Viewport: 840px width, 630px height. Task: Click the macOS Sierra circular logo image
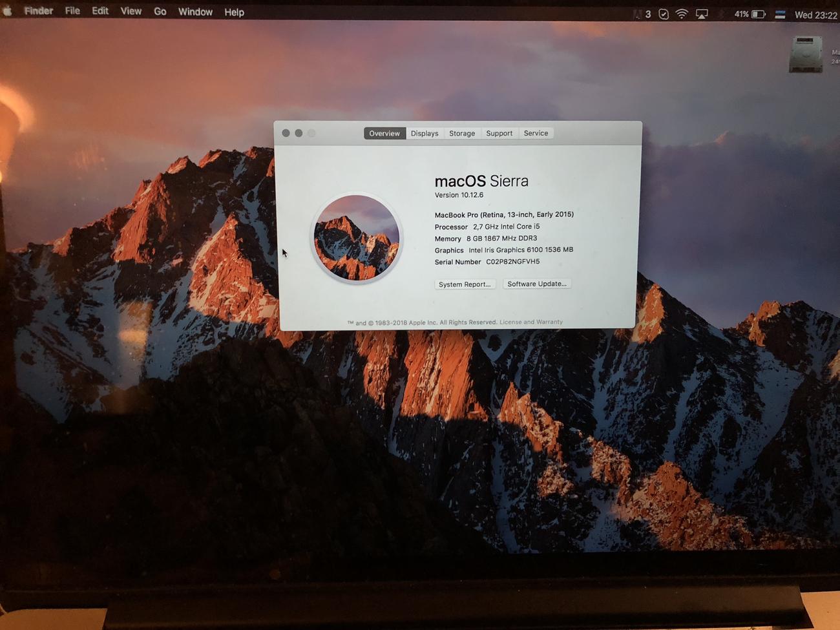tap(356, 238)
